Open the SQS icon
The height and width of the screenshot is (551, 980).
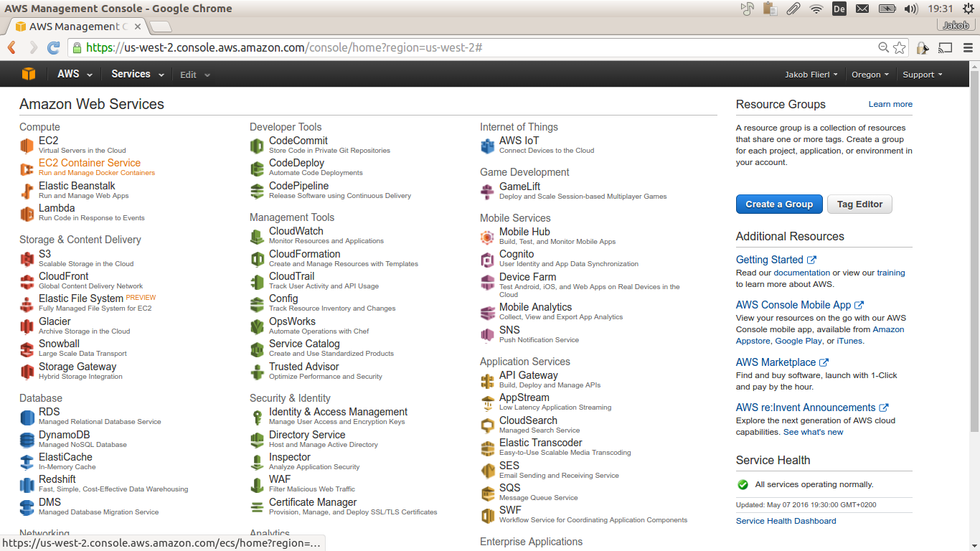[487, 493]
